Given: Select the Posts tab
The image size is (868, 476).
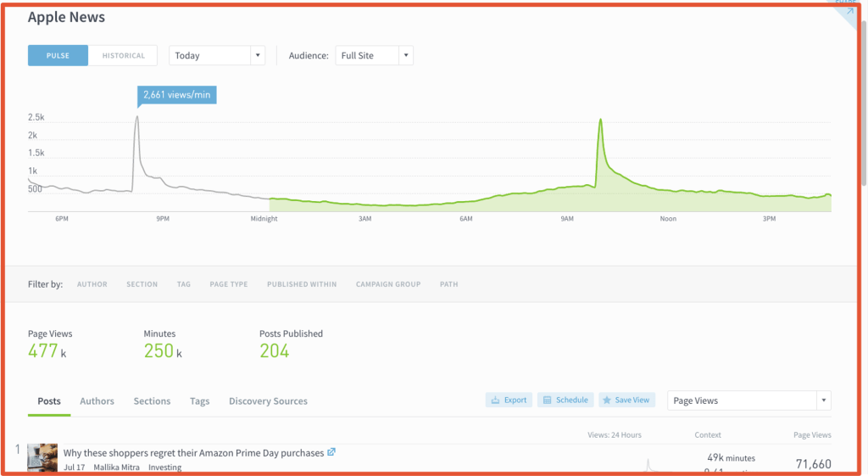Looking at the screenshot, I should (49, 401).
